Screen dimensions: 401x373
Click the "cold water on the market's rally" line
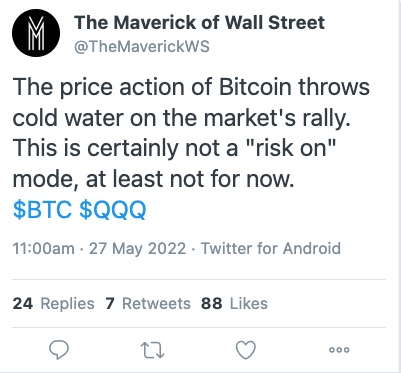coord(182,118)
